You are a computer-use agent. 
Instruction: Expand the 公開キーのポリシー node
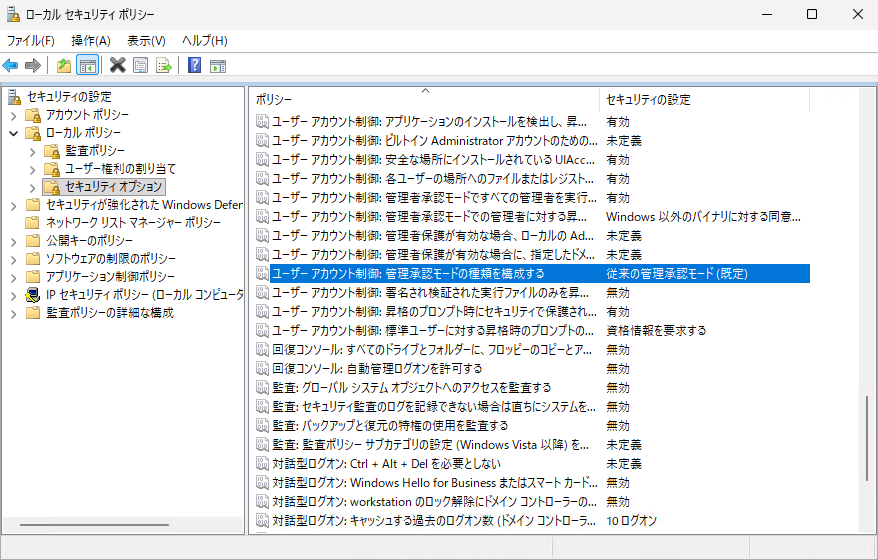(14, 242)
